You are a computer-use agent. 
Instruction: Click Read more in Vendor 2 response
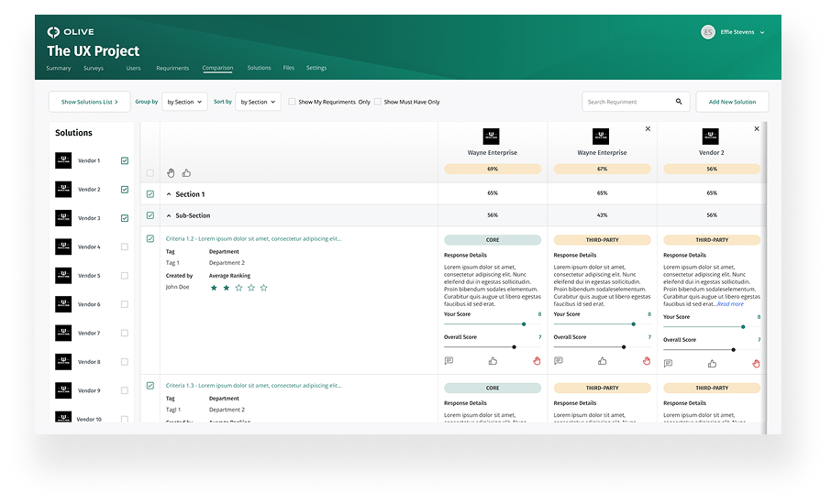731,304
